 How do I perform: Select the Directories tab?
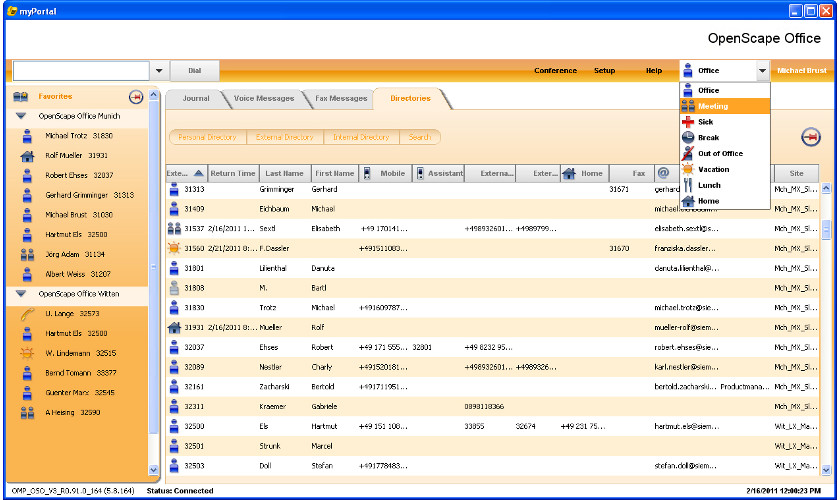(410, 99)
